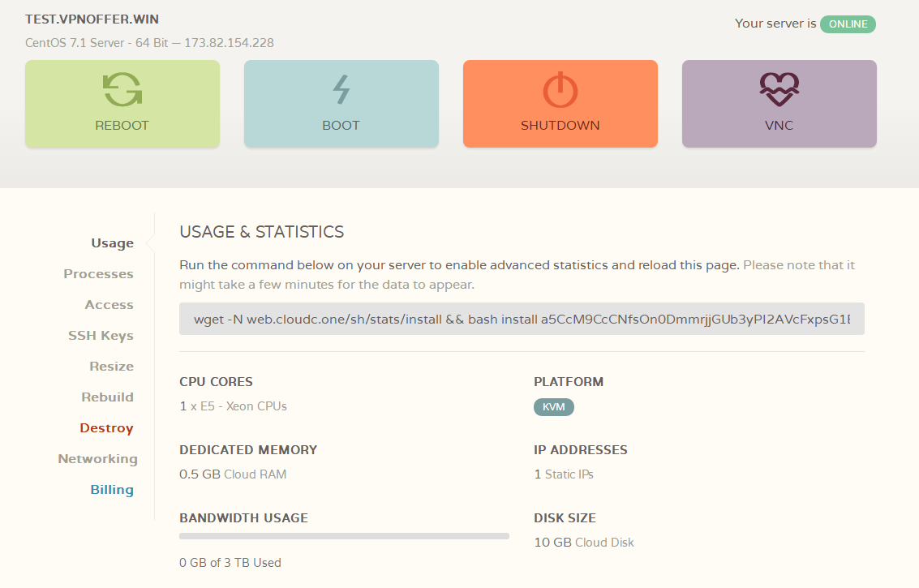The image size is (919, 588).
Task: Click the CentOS 7.1 Server IP line
Action: tap(149, 43)
